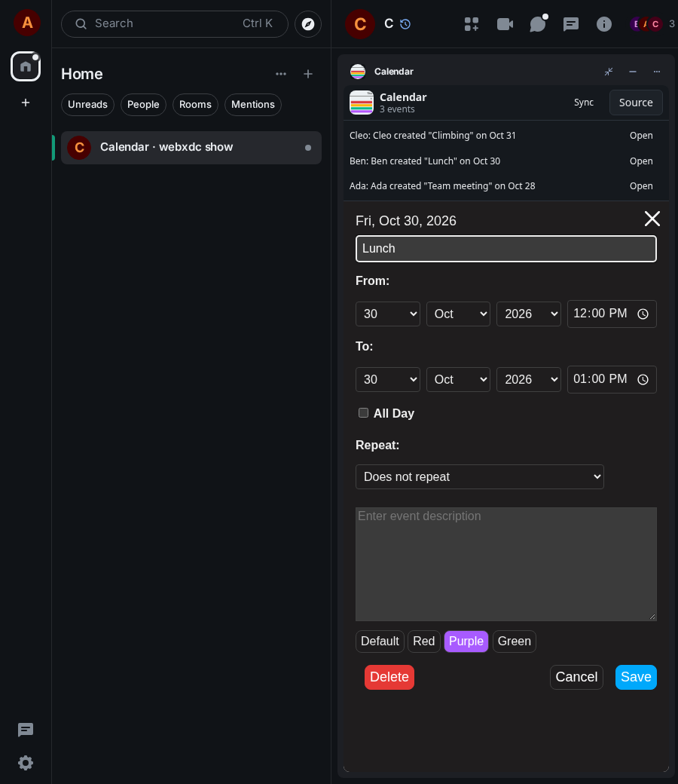Go to the Home space icon
This screenshot has width=678, height=784.
tap(26, 66)
